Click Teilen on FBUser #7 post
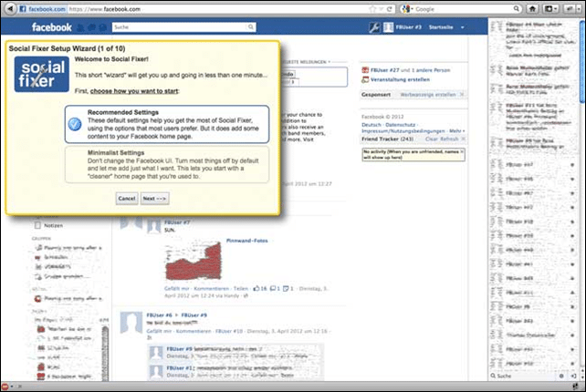 pyautogui.click(x=240, y=289)
